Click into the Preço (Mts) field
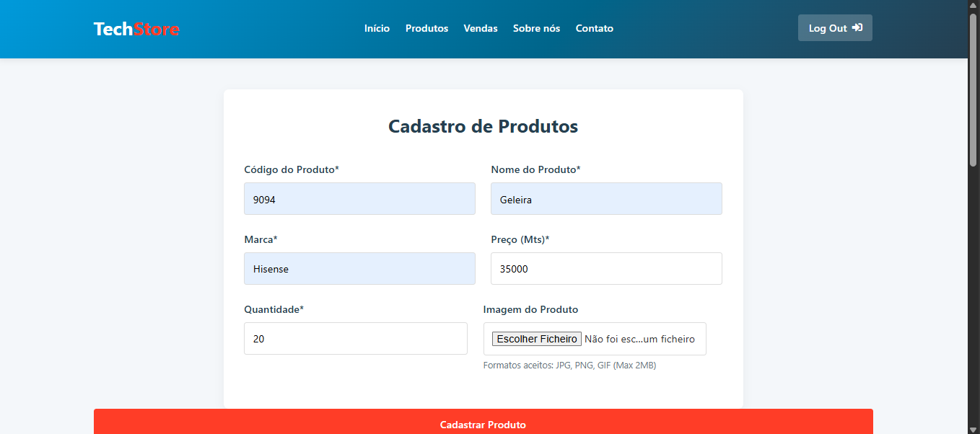 tap(606, 269)
